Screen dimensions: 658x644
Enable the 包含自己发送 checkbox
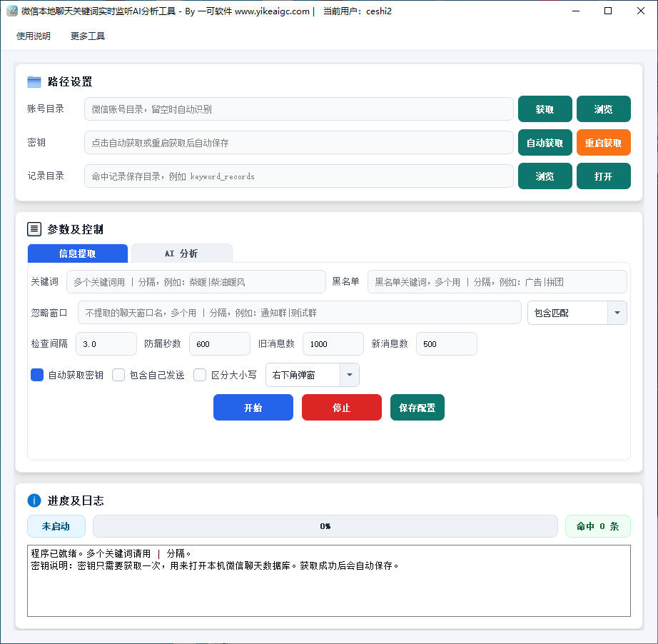pyautogui.click(x=118, y=375)
